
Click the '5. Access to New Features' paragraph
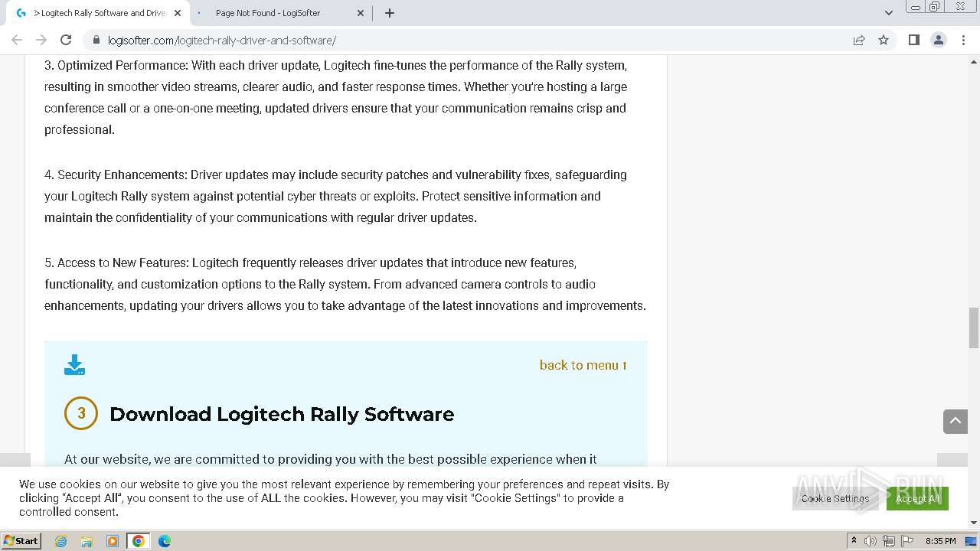click(x=345, y=284)
